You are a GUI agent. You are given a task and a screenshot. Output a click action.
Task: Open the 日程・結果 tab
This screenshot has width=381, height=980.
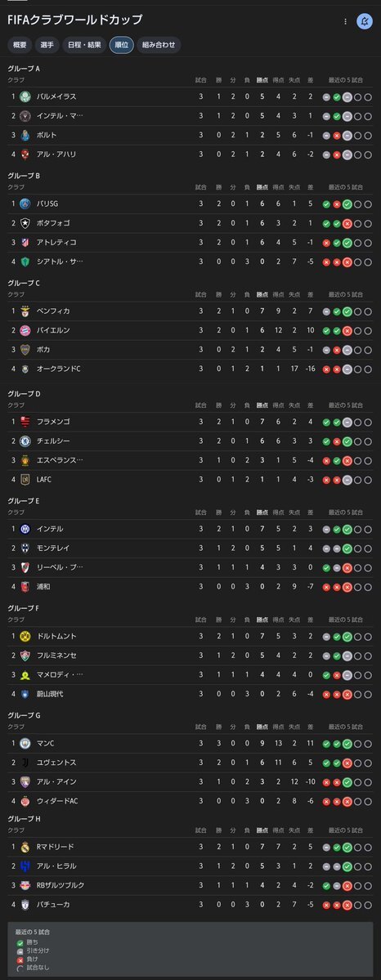click(84, 45)
